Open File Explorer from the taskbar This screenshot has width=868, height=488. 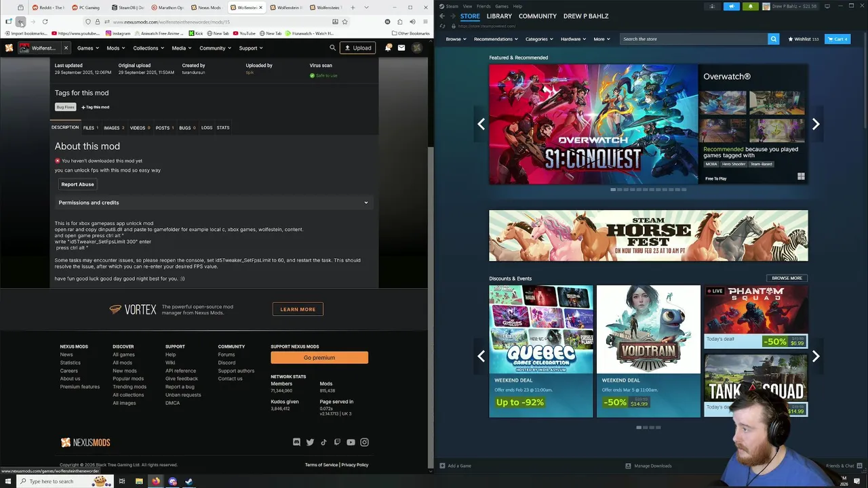(139, 481)
